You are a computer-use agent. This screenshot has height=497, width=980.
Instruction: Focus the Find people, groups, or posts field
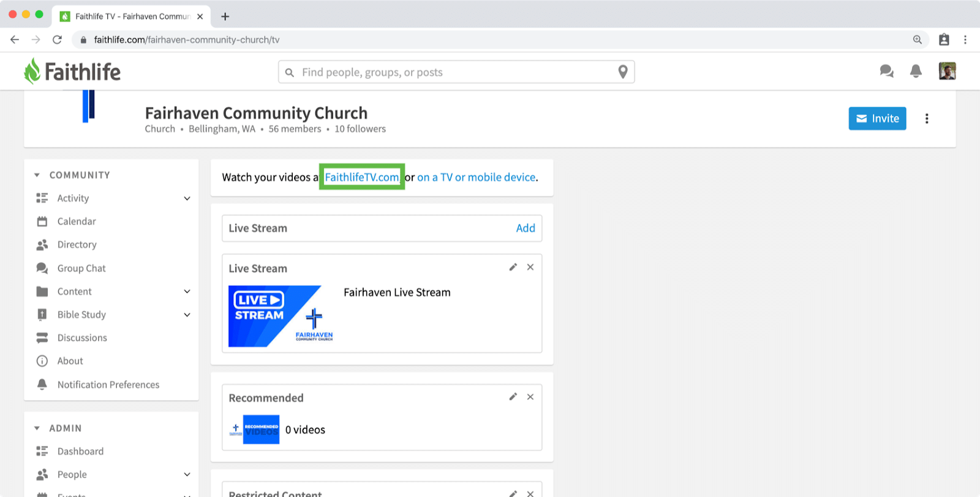point(456,72)
